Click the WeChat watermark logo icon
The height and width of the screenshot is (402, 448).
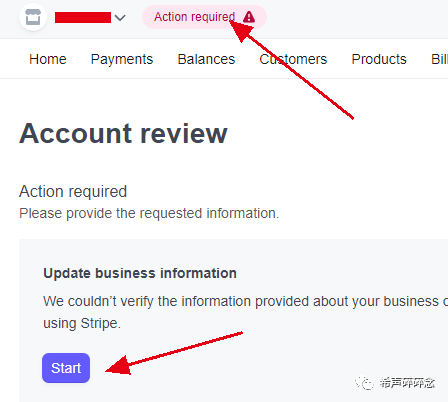364,383
